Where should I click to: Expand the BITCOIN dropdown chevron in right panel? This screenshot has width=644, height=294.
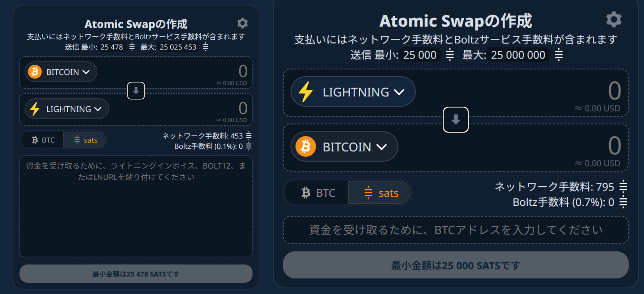click(382, 147)
